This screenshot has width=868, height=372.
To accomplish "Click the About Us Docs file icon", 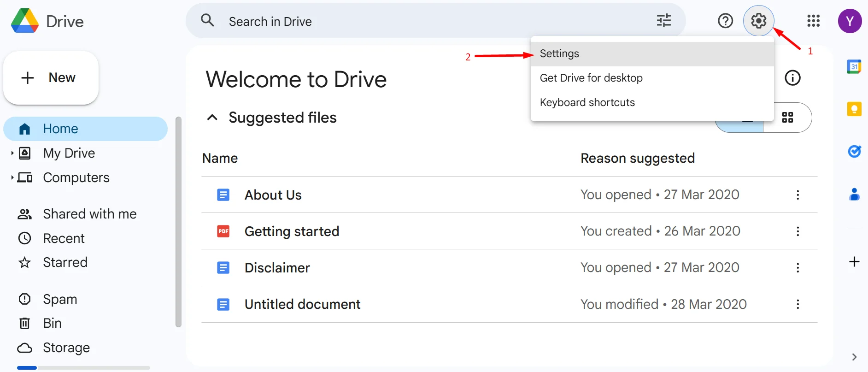I will [223, 195].
